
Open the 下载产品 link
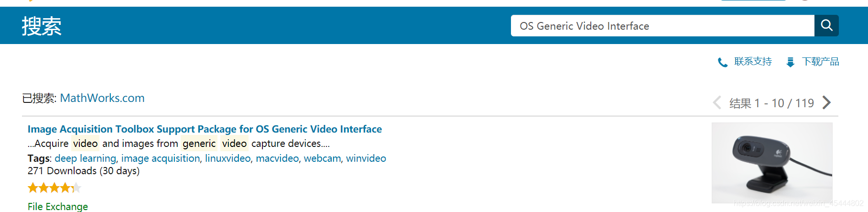click(x=820, y=62)
